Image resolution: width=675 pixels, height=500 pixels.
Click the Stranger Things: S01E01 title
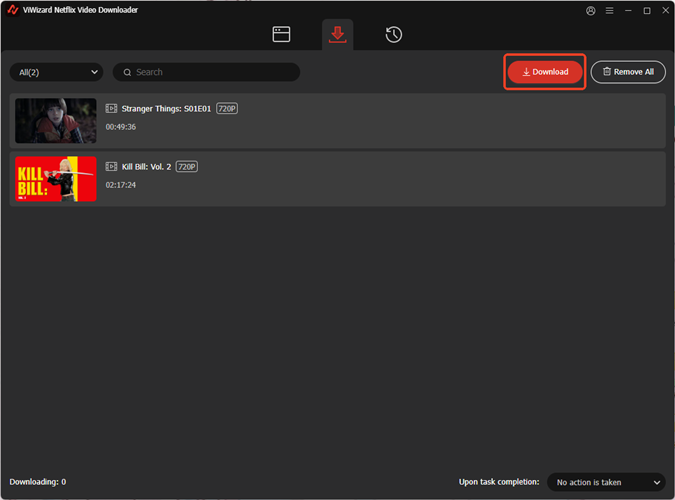coord(166,109)
